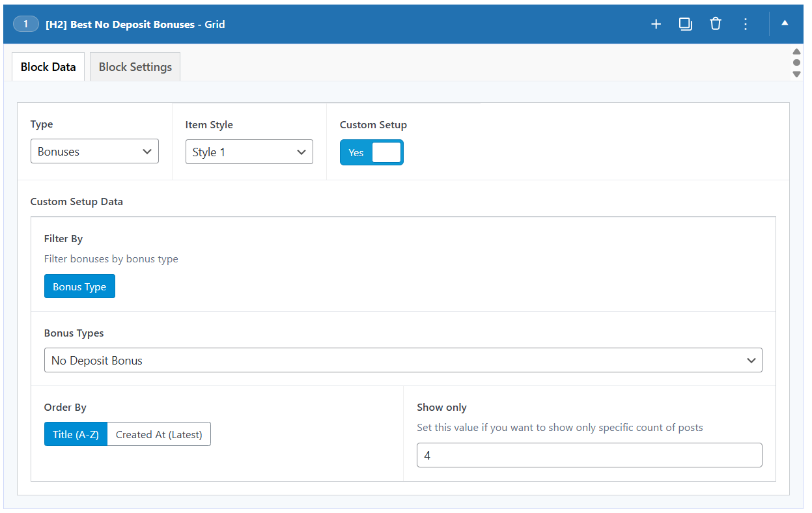This screenshot has height=513, width=812.
Task: Switch to the Block Settings tab
Action: coord(135,66)
